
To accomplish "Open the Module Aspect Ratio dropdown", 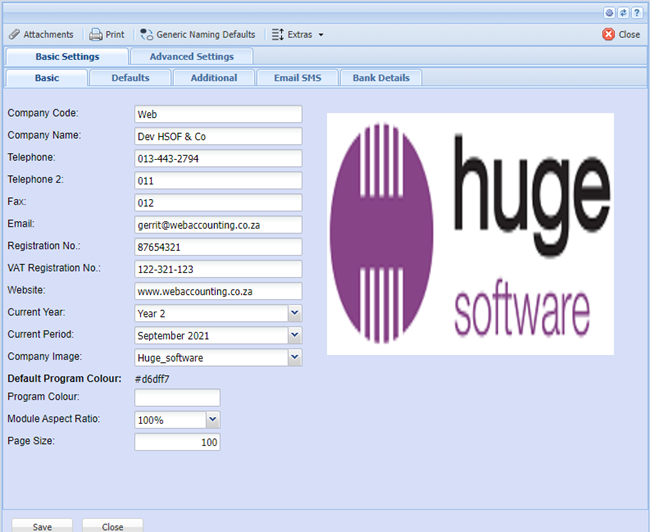I will point(212,420).
